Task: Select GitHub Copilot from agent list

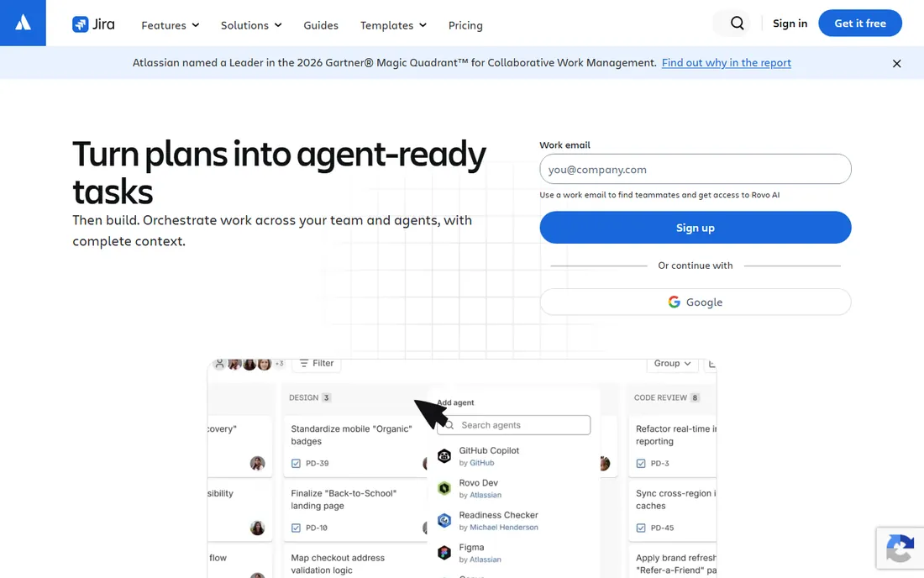Action: (x=514, y=456)
